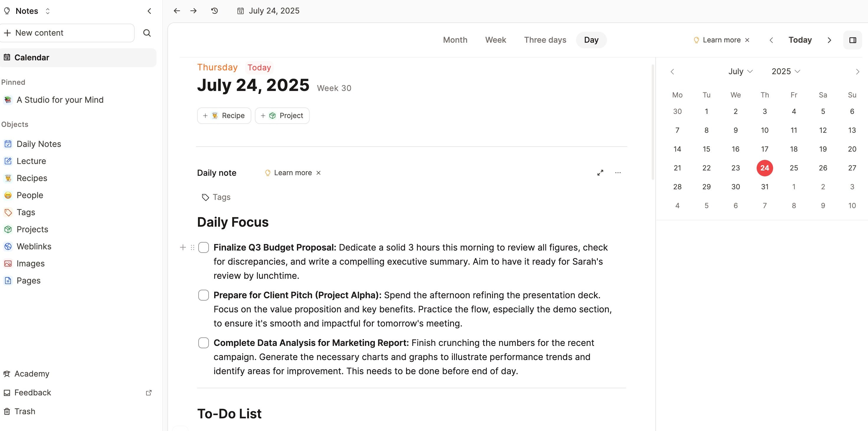868x431 pixels.
Task: Toggle the right side panel icon
Action: pos(852,40)
